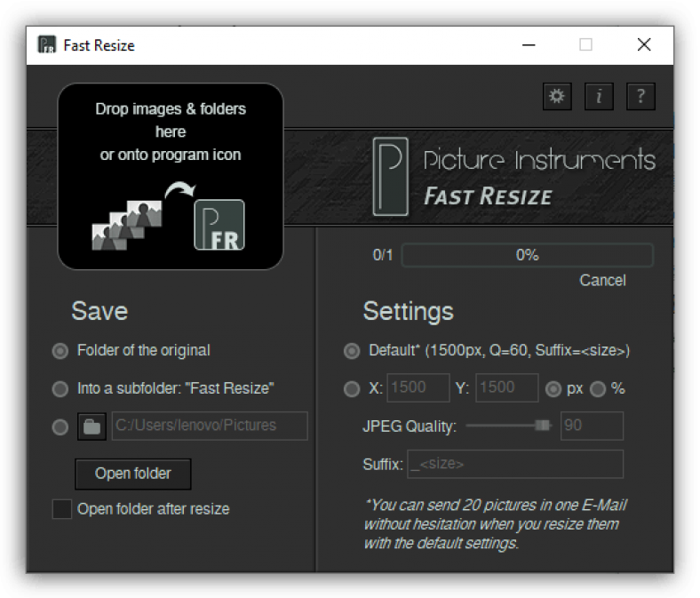The height and width of the screenshot is (598, 700).
Task: Click the 'Suffix:' label
Action: [x=383, y=465]
